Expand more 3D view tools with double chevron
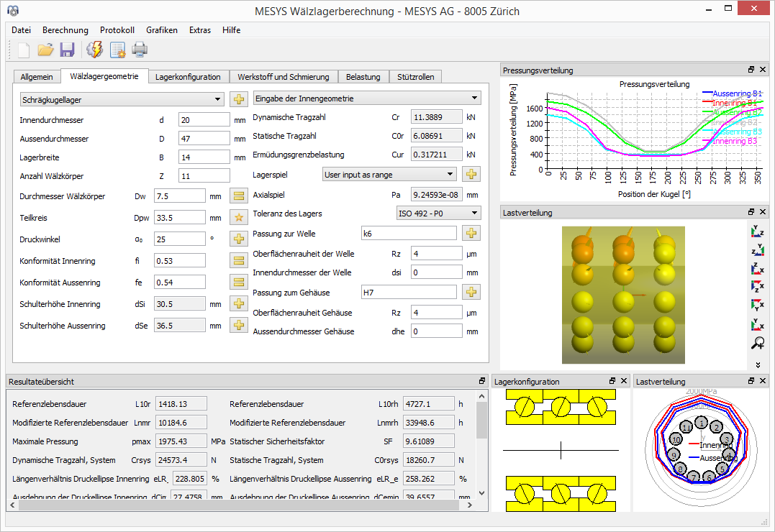 coord(757,364)
